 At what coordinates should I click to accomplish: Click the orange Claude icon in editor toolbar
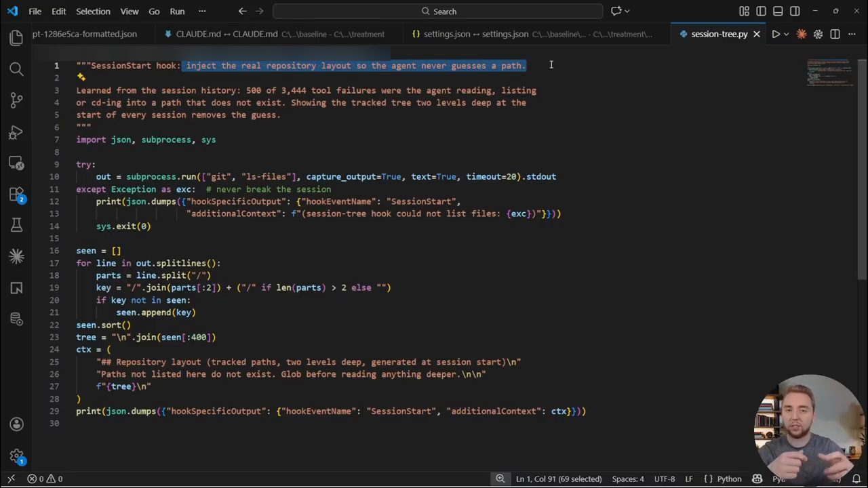tap(802, 34)
